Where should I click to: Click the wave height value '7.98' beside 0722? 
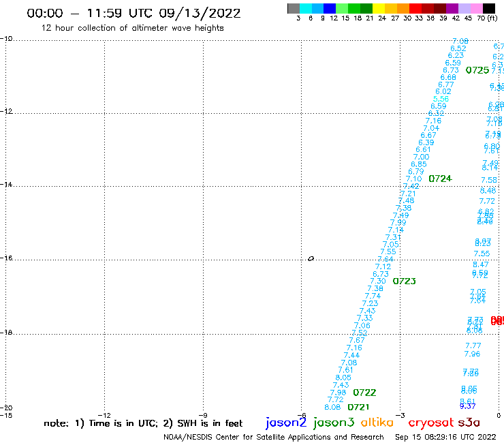(x=338, y=393)
